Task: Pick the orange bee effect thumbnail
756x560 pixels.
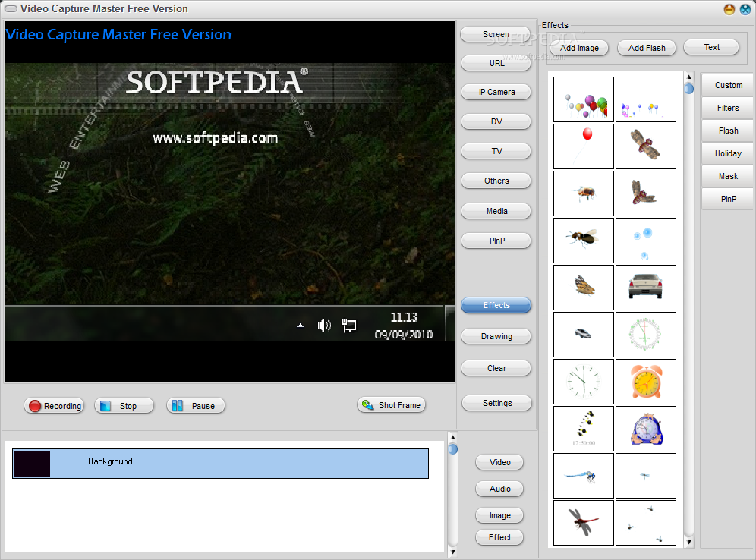Action: pos(584,193)
